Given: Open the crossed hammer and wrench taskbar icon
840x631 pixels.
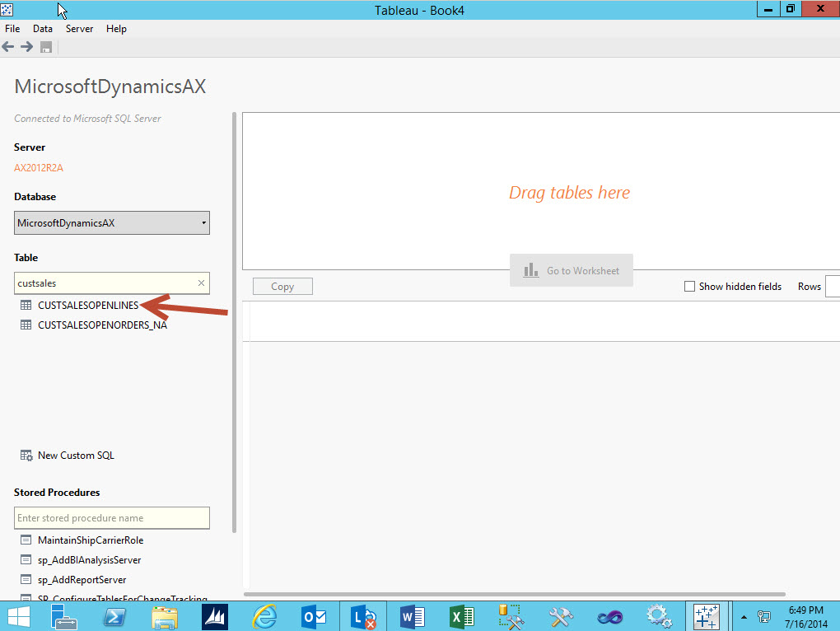Looking at the screenshot, I should (561, 617).
